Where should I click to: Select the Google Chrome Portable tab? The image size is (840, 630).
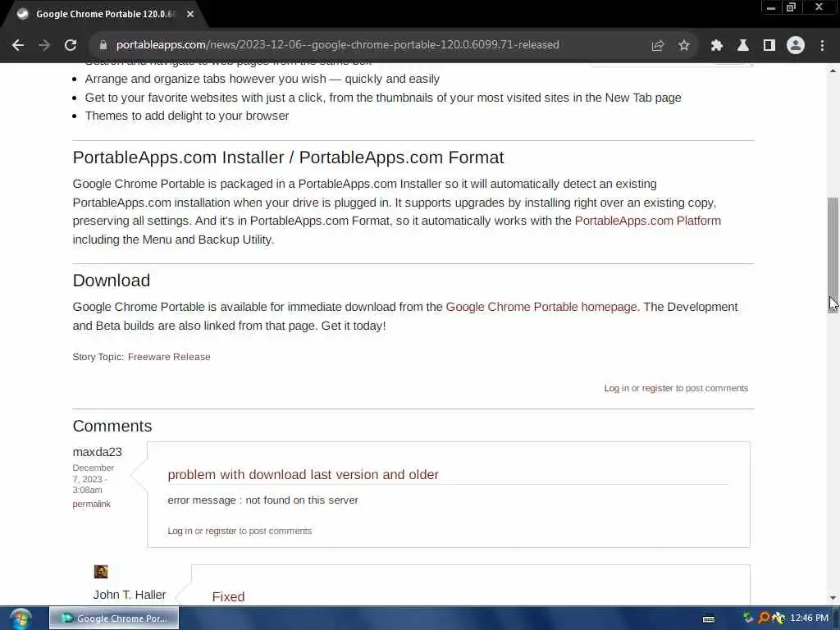[x=104, y=15]
